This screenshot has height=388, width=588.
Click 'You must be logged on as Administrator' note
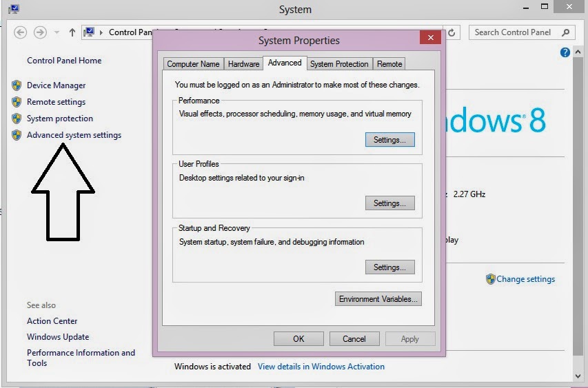pos(297,85)
